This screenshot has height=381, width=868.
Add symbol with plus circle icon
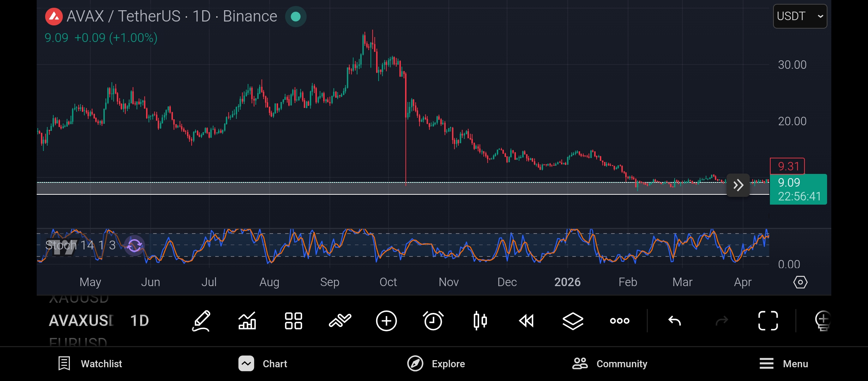pyautogui.click(x=386, y=321)
